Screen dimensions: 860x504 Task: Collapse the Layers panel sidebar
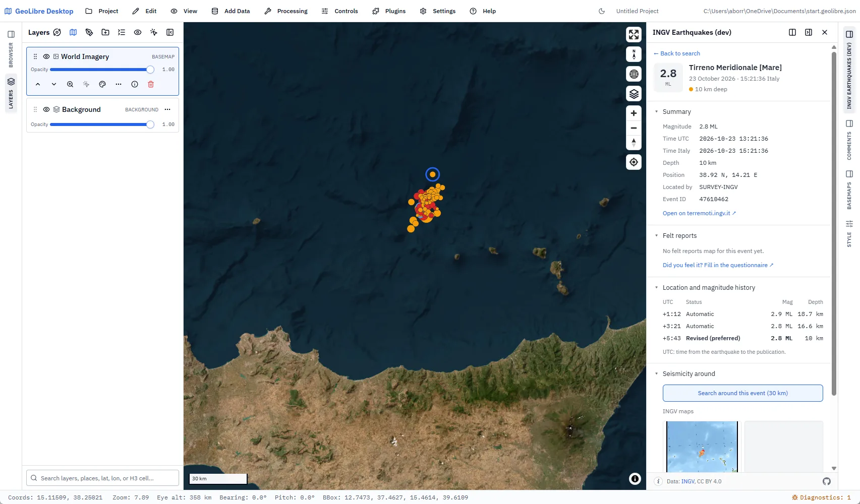[x=170, y=32]
